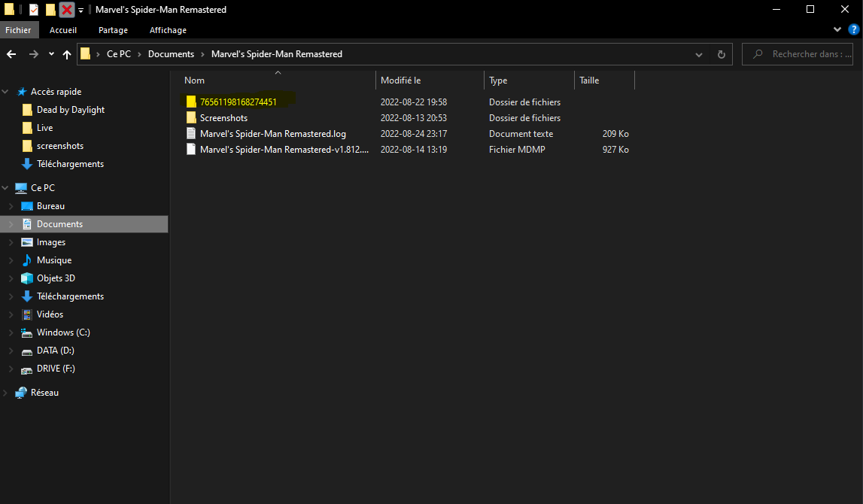
Task: Select folder 76561198168274451
Action: click(239, 102)
